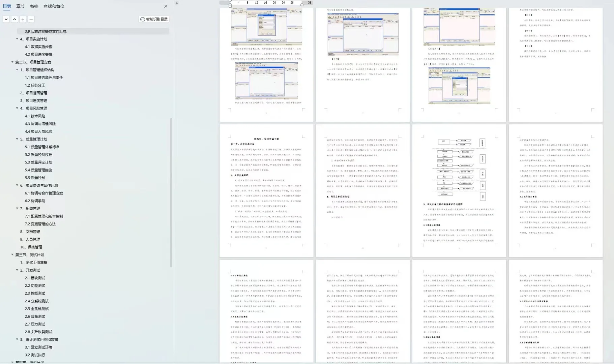Collapse the 1、项目管理组织结构 node

[17, 70]
